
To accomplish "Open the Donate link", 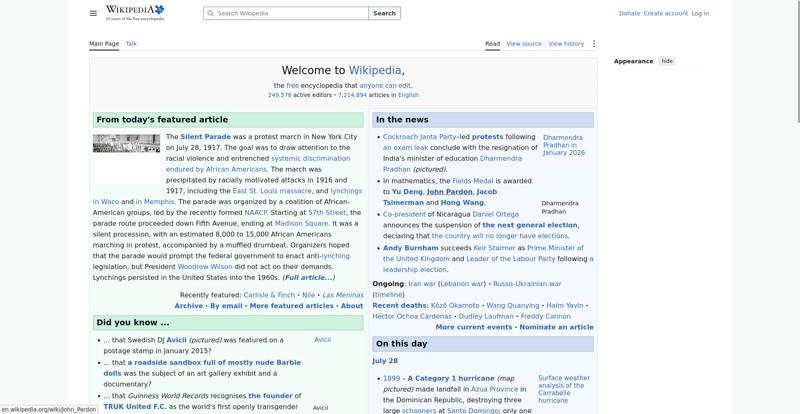I will [629, 13].
